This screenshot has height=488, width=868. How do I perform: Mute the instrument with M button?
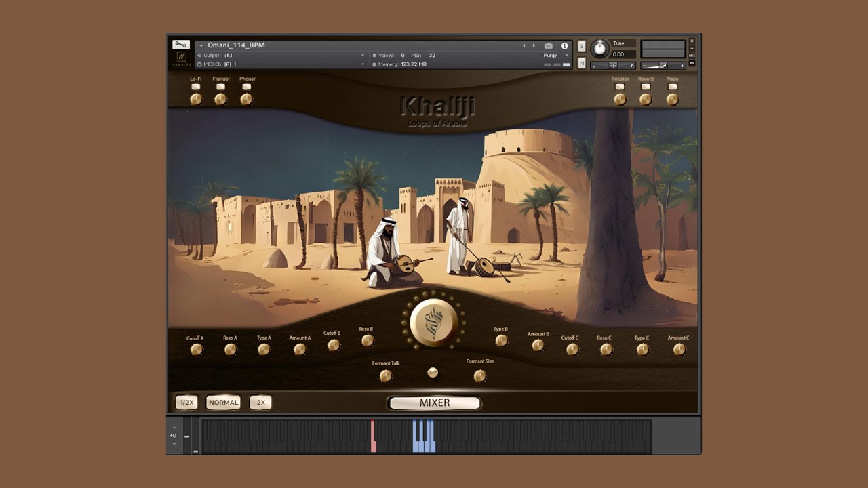click(581, 63)
